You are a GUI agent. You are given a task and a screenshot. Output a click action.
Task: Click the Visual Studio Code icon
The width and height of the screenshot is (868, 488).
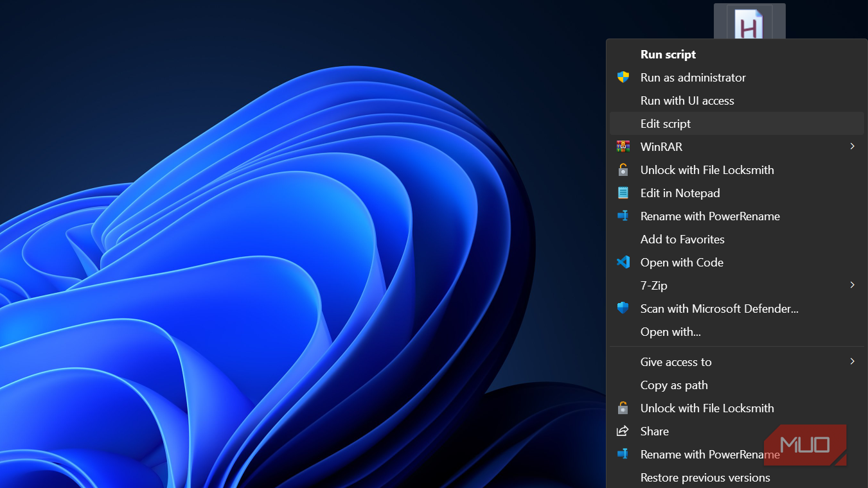623,262
